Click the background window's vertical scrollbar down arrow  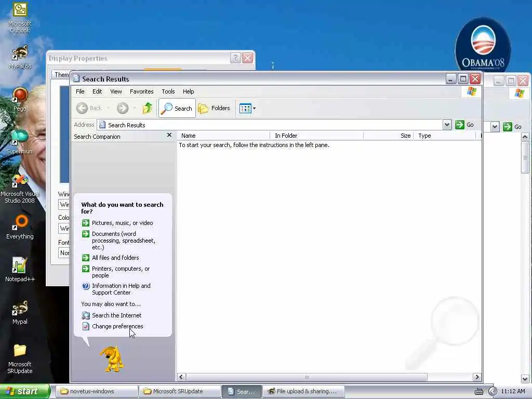coord(525,379)
